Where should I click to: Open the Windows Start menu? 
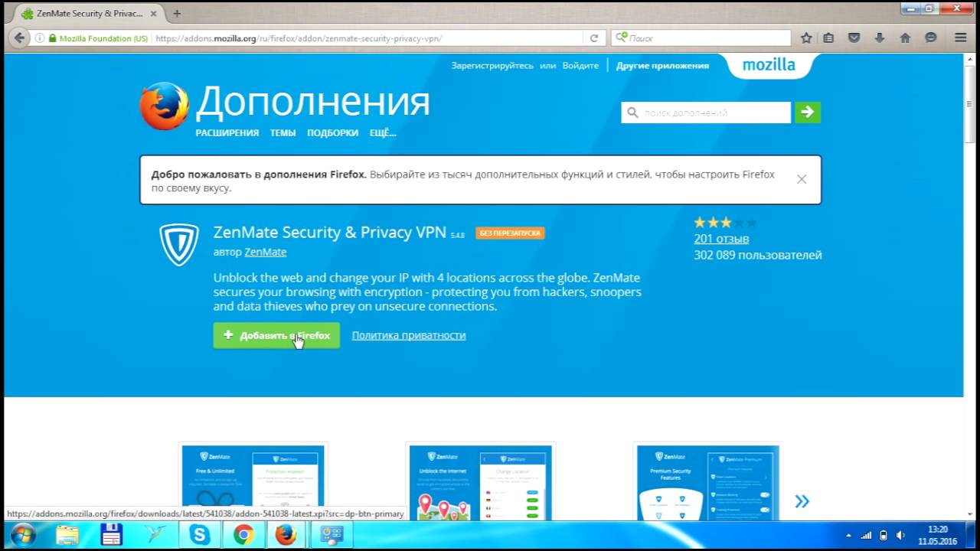pos(22,534)
